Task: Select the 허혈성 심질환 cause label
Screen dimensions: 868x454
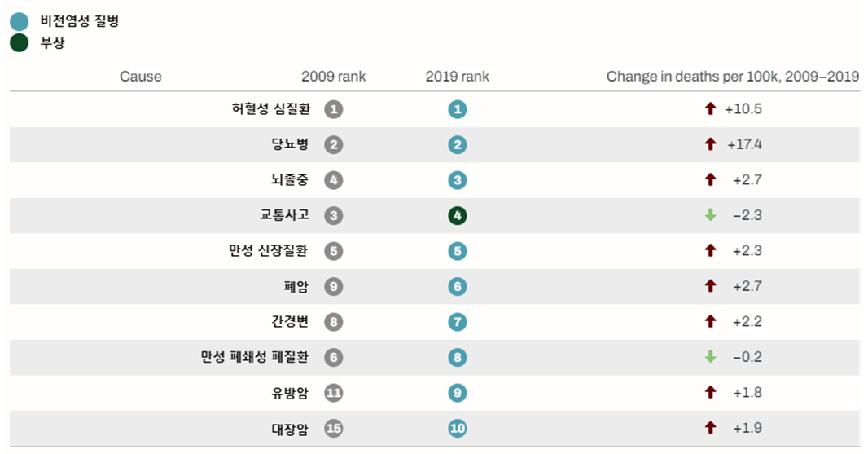Action: pos(270,108)
